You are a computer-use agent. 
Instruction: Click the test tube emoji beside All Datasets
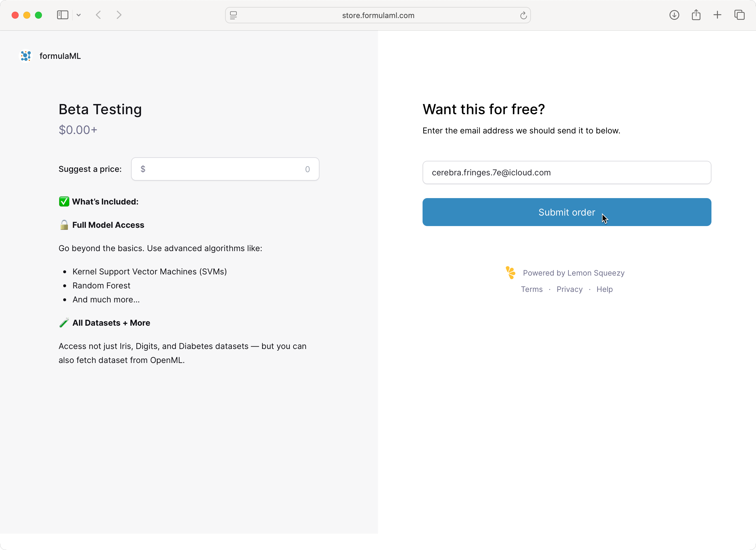pyautogui.click(x=64, y=322)
